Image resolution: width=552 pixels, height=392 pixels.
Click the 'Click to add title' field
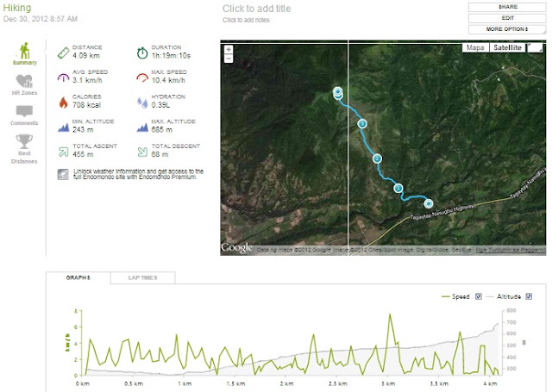[x=257, y=9]
